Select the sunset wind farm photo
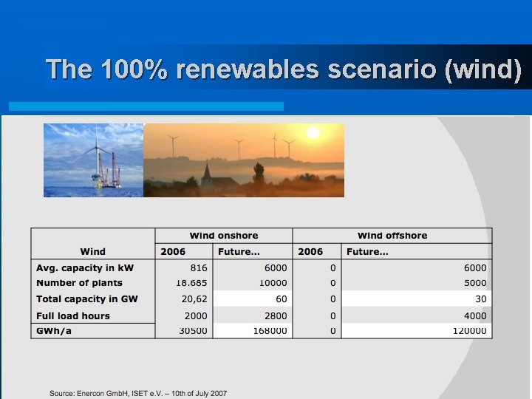532x399 pixels. click(x=244, y=160)
